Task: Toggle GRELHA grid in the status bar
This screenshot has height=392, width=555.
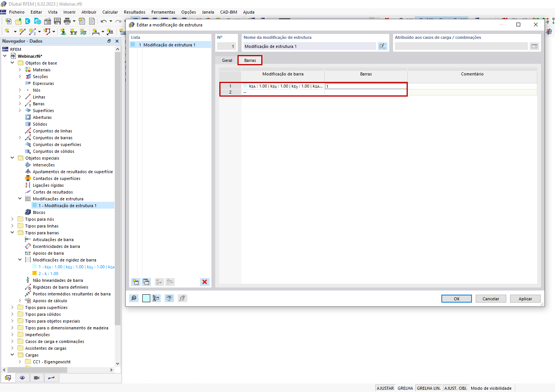Action: [405, 388]
